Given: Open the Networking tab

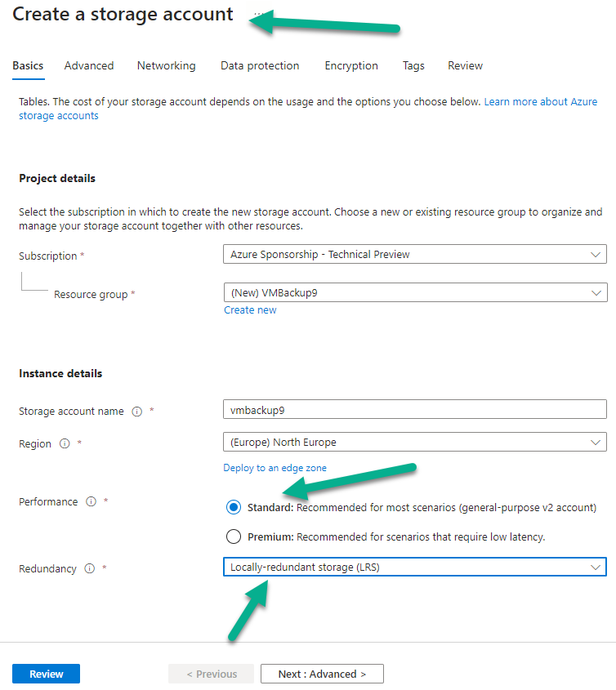Looking at the screenshot, I should 167,65.
